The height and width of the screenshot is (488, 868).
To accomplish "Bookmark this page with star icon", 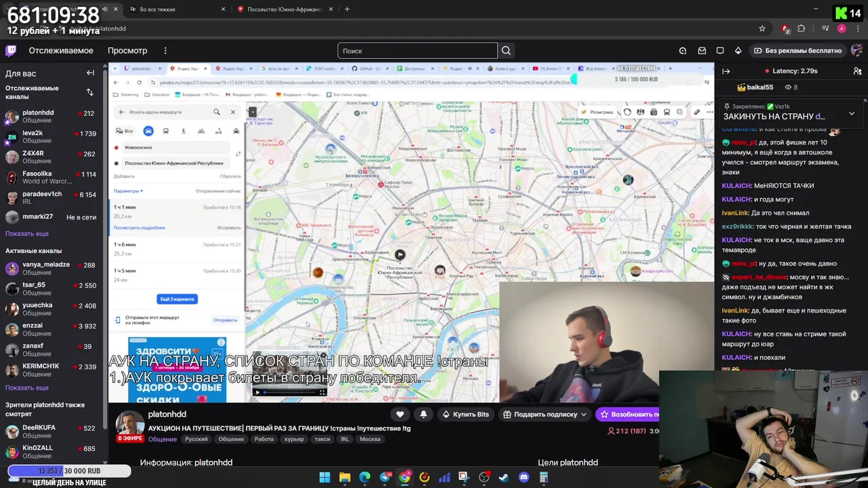I will [762, 28].
